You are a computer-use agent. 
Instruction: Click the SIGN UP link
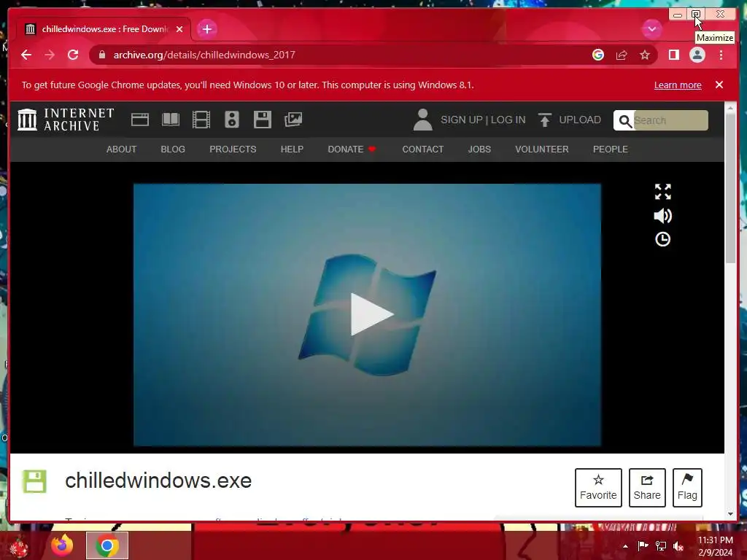(x=462, y=120)
